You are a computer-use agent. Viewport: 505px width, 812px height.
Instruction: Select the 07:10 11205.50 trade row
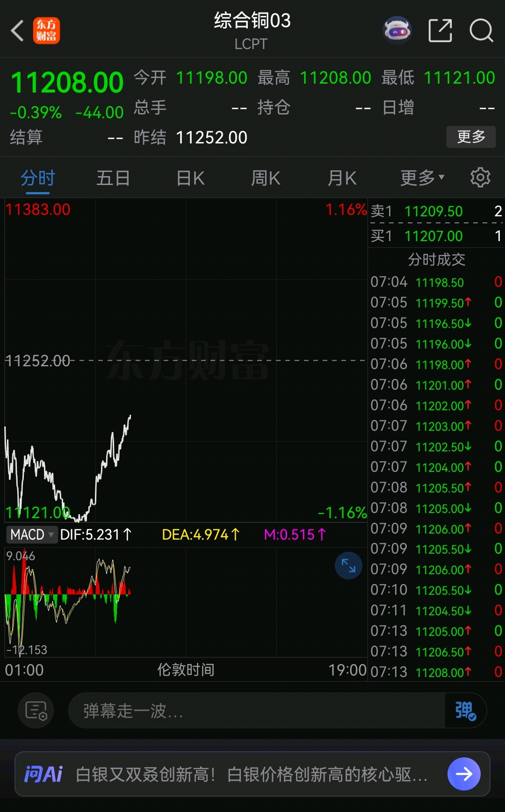click(x=436, y=590)
